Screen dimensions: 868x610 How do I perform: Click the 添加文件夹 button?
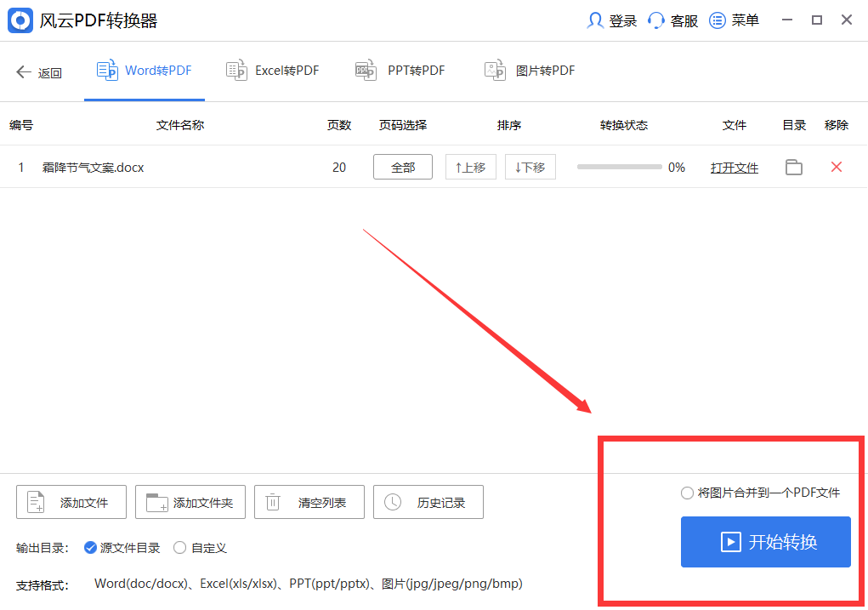click(x=190, y=502)
